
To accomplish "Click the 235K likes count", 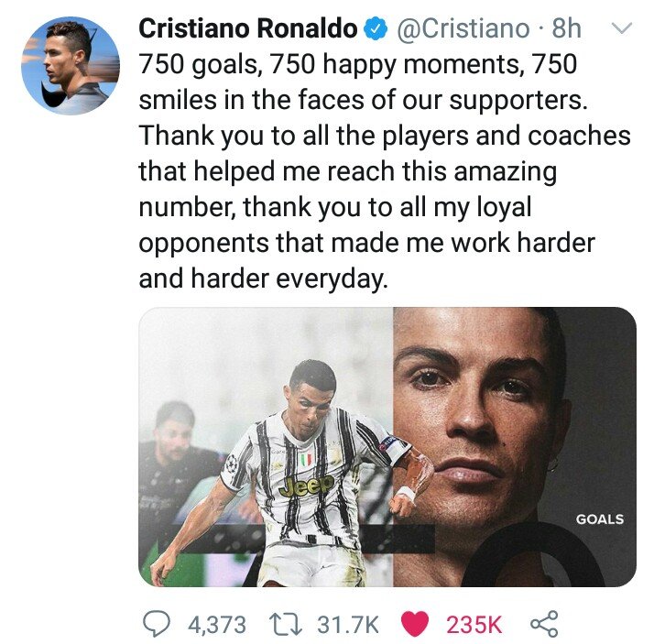I will pyautogui.click(x=474, y=625).
